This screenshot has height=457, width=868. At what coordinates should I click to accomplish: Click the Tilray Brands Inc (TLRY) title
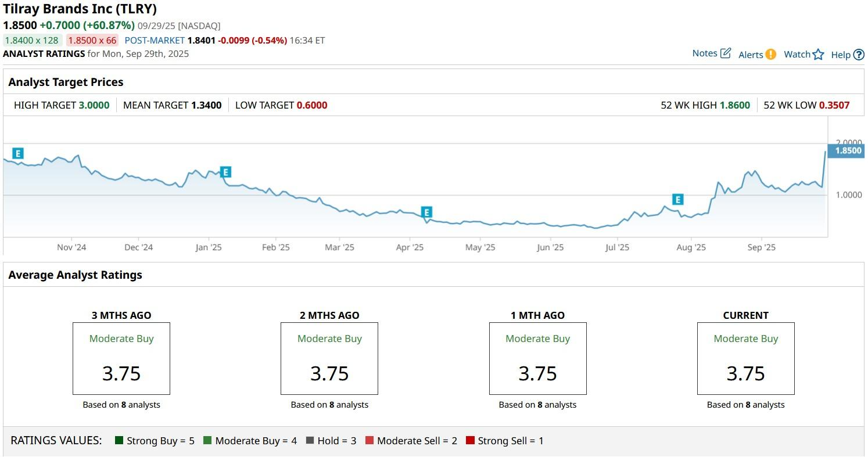coord(80,9)
